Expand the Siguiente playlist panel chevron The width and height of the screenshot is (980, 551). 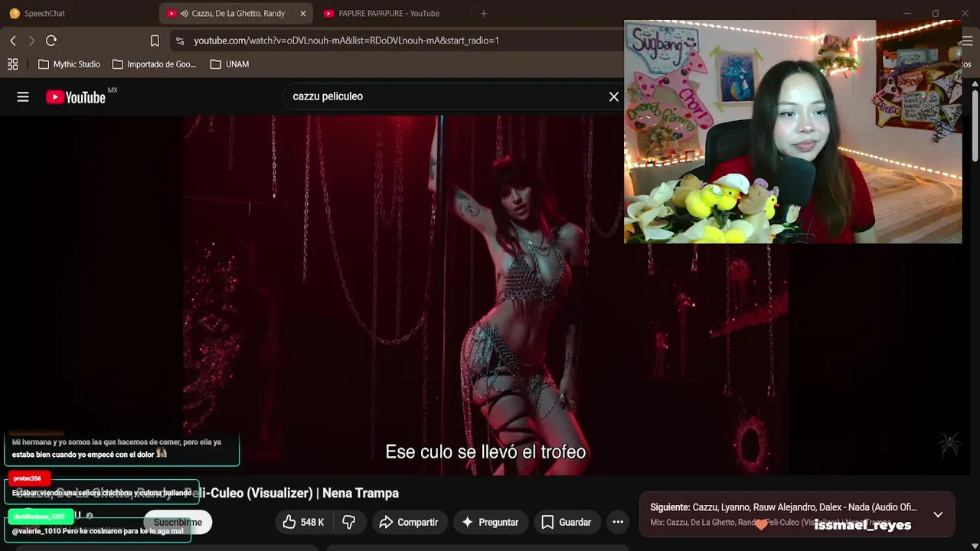(x=938, y=514)
